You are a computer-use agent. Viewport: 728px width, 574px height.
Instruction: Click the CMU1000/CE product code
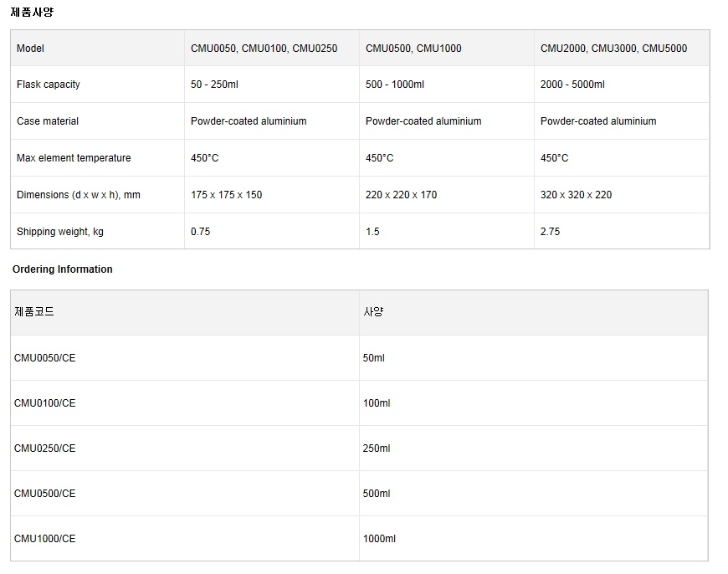tap(44, 539)
